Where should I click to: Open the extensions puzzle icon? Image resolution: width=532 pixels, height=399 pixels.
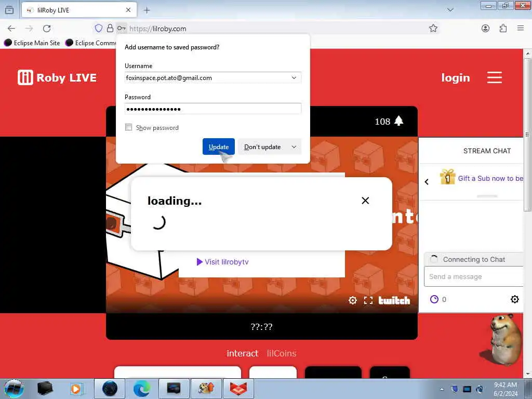point(503,29)
